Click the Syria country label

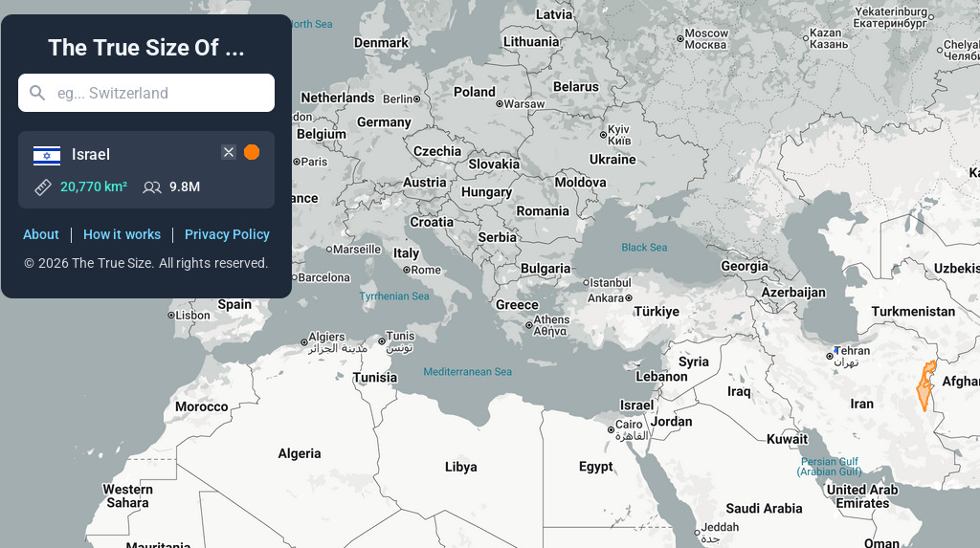694,362
